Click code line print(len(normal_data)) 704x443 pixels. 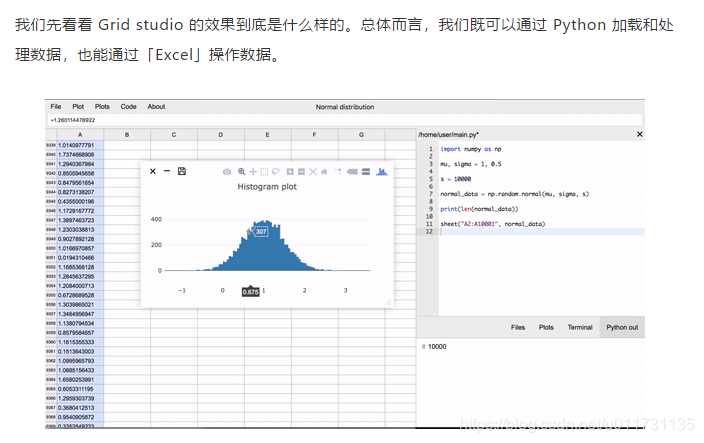pos(479,209)
